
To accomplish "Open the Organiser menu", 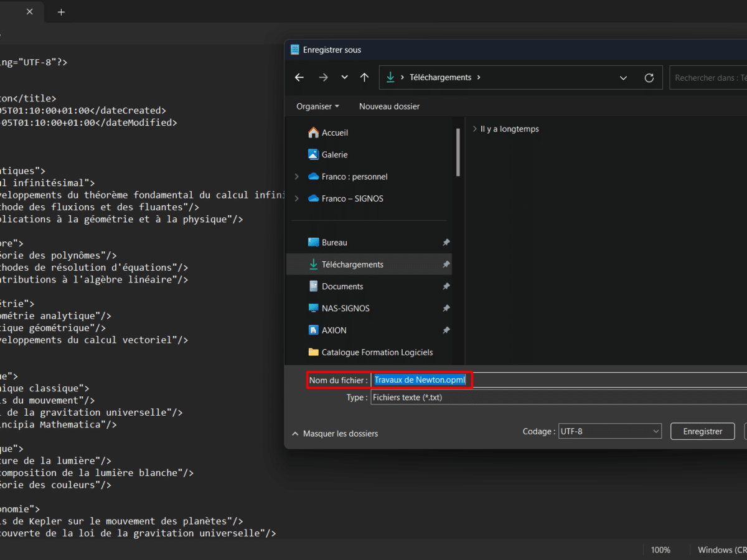I will [x=317, y=106].
